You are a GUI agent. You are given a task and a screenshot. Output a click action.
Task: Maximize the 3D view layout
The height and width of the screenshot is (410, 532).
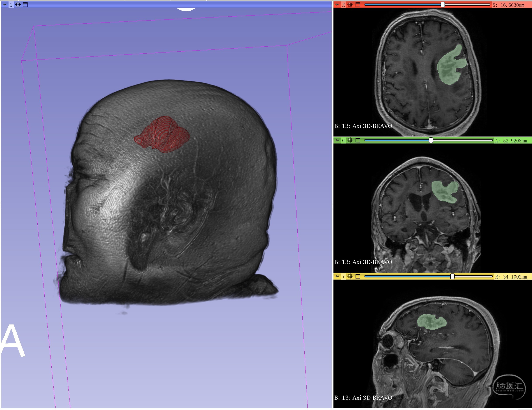[x=25, y=5]
